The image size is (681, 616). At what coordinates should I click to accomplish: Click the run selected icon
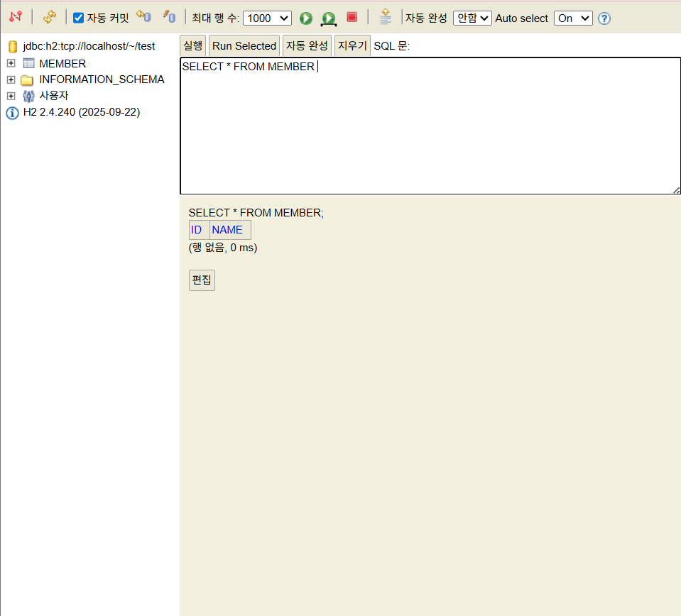pyautogui.click(x=329, y=18)
